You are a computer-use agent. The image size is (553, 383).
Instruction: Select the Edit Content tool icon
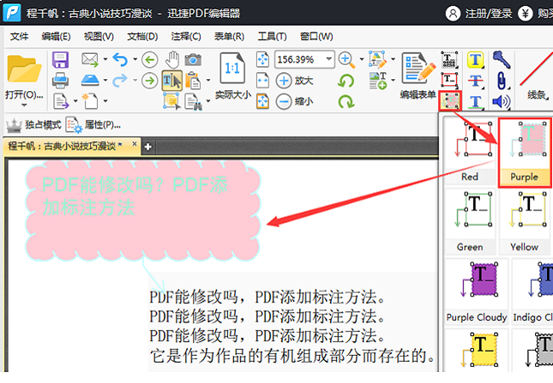[378, 59]
